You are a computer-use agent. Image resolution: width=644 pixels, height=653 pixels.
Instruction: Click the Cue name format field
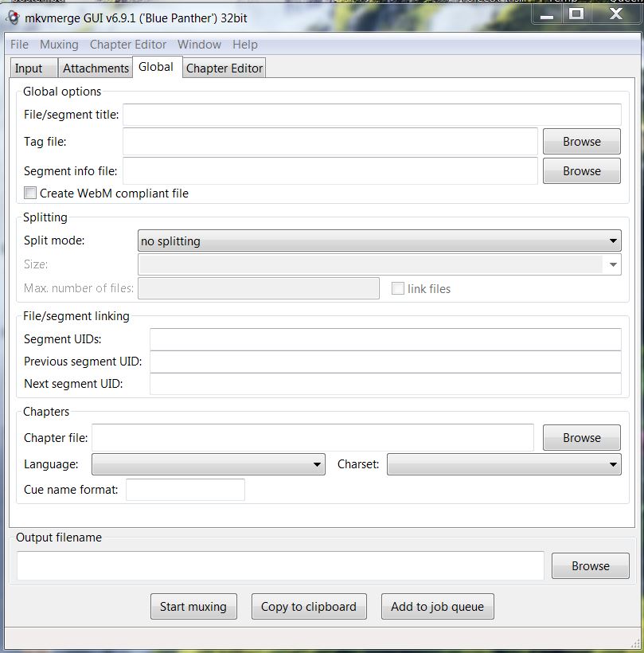point(185,490)
